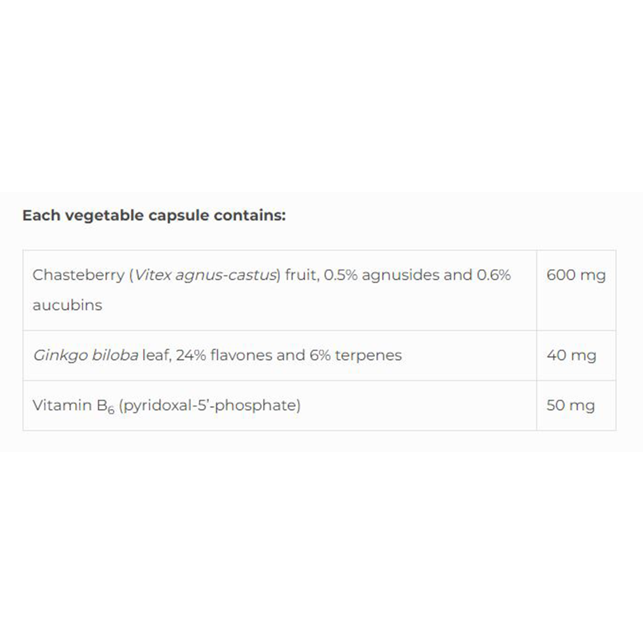Viewport: 644px width, 644px height.
Task: Click the "40 mg" amount cell
Action: pyautogui.click(x=571, y=355)
